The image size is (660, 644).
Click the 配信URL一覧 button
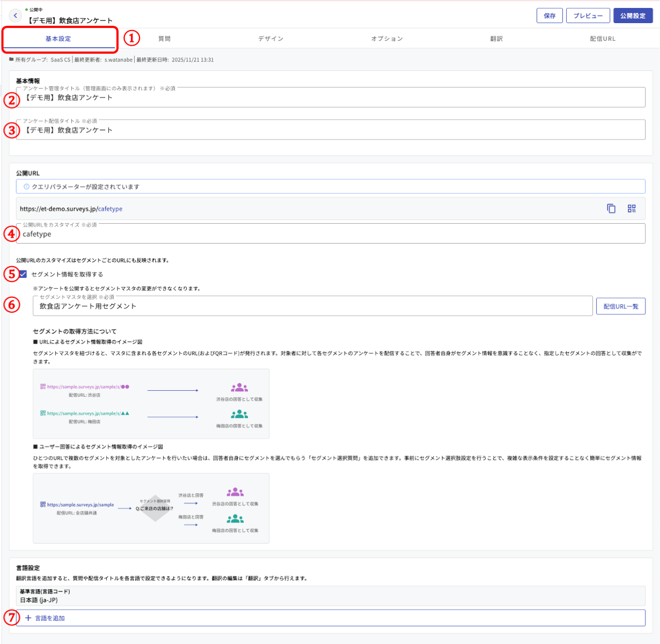point(620,306)
